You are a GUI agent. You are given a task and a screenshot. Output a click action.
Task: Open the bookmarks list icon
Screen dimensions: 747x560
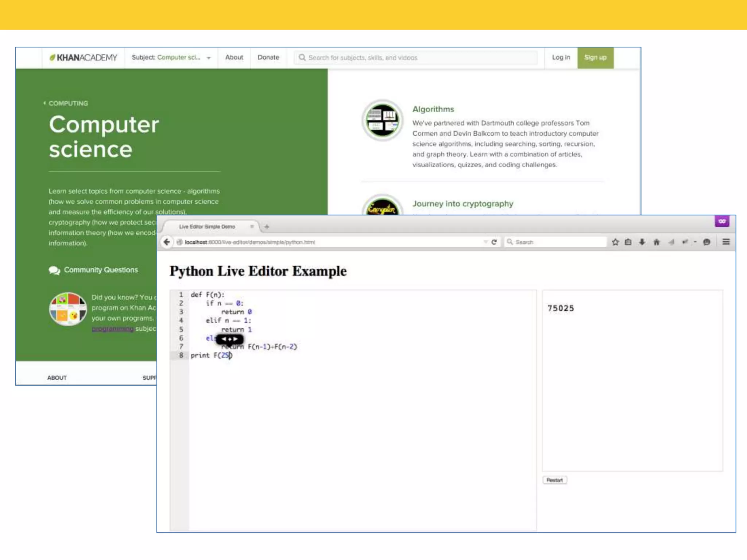[x=628, y=242]
